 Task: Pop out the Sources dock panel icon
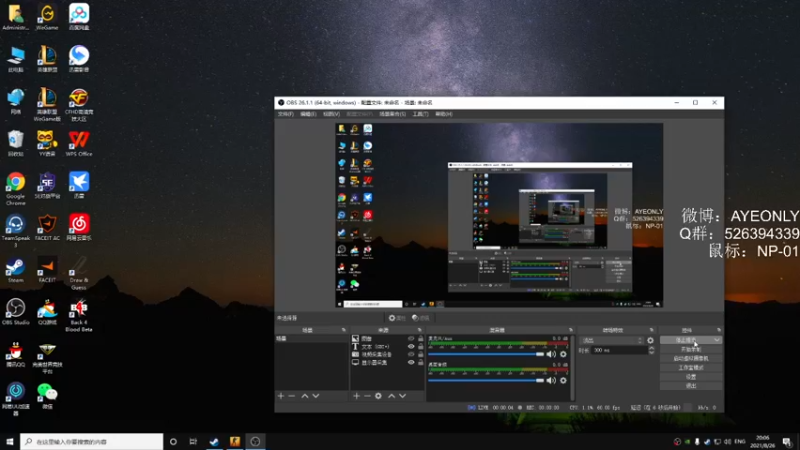coord(419,331)
